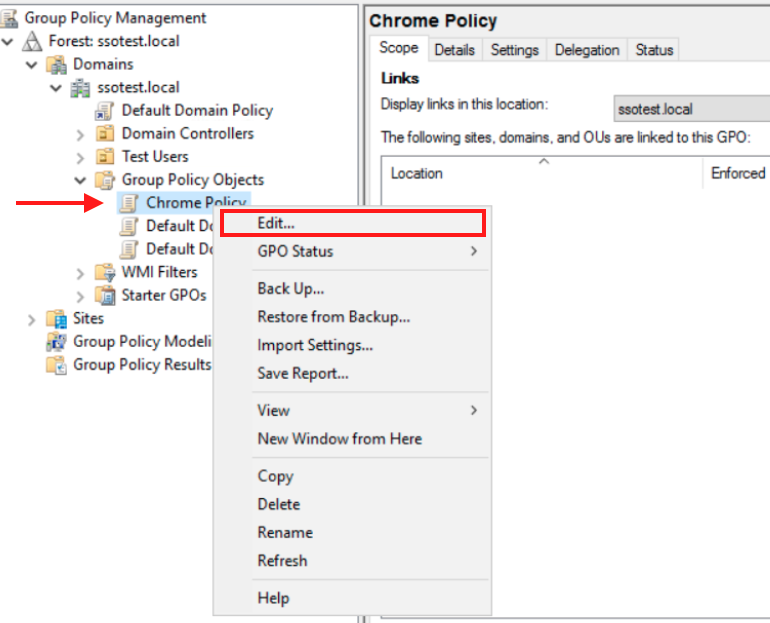Click the first Default GPO scroll icon under Chrome Policy
This screenshot has width=770, height=623.
(129, 226)
